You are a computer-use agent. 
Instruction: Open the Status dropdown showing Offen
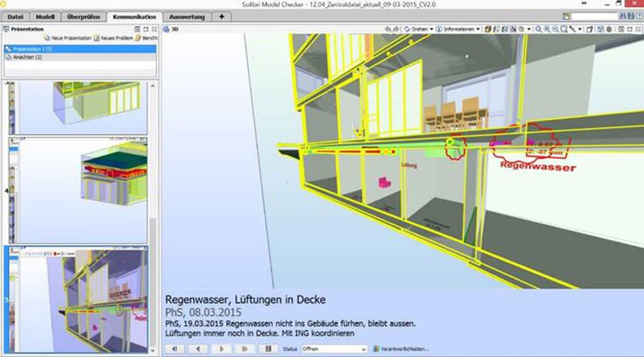334,349
